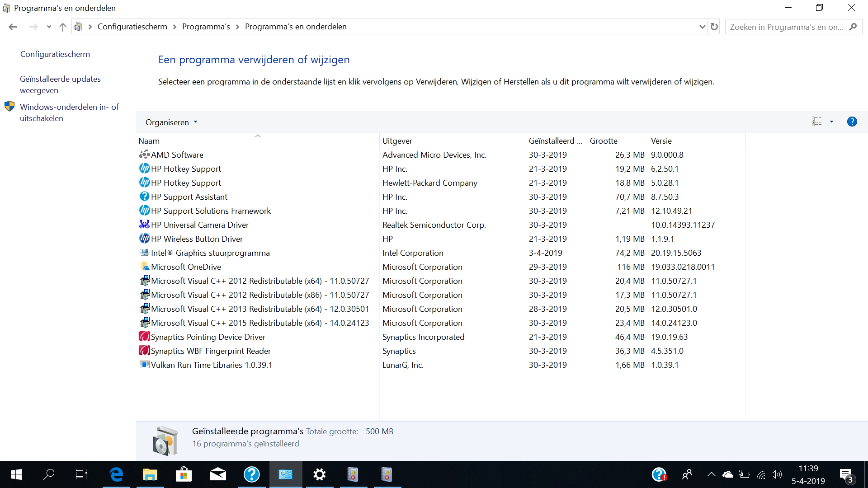Open the address bar history dropdown
868x488 pixels.
[x=702, y=27]
